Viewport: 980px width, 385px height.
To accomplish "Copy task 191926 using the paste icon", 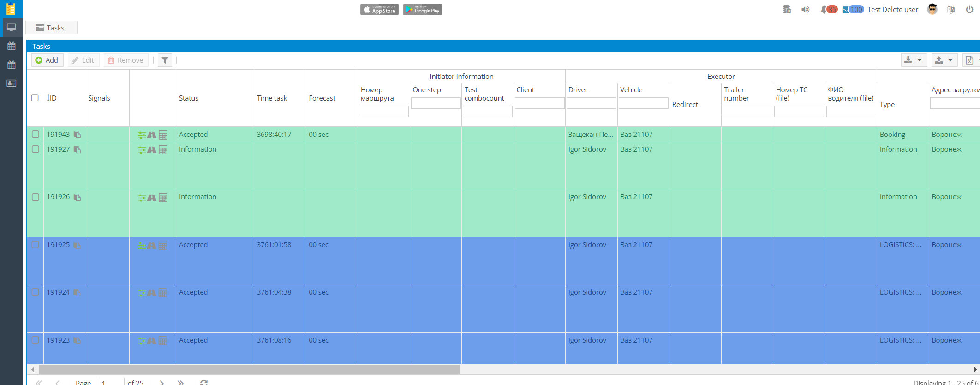I will [77, 197].
